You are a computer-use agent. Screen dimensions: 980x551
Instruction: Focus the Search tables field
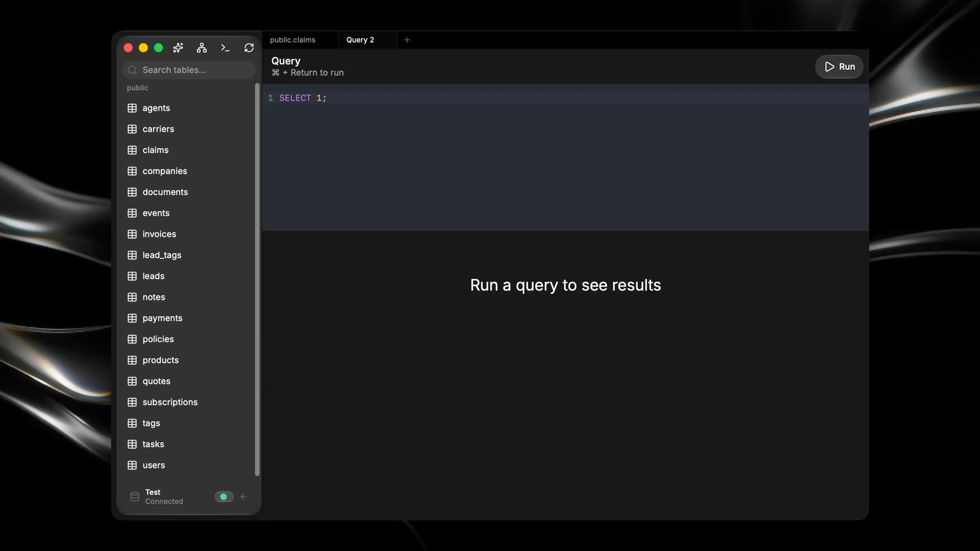189,70
